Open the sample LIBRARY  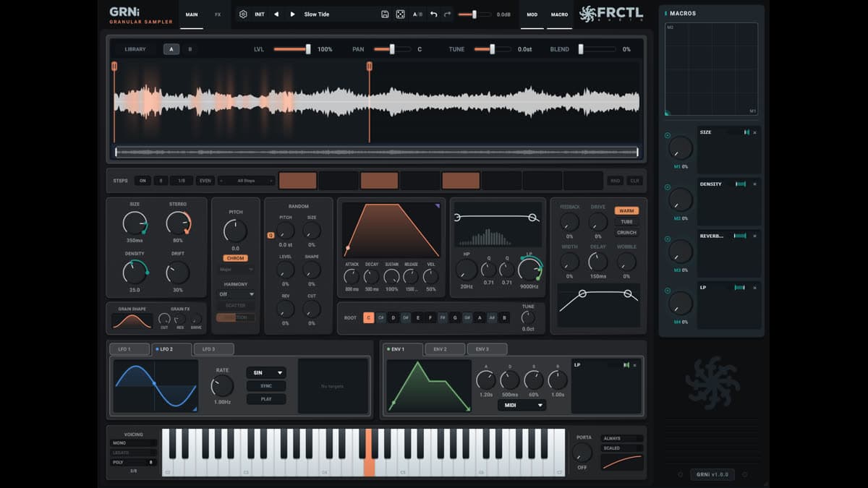pyautogui.click(x=135, y=49)
